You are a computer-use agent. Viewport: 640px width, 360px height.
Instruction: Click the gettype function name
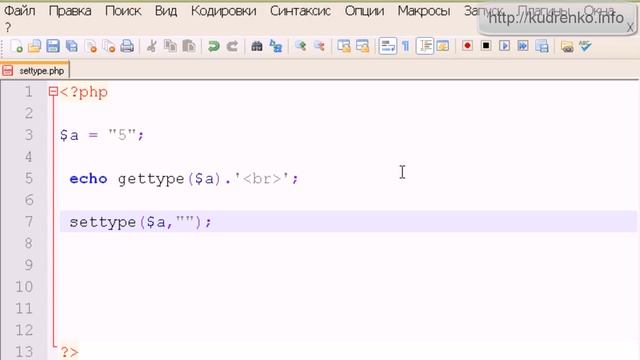click(151, 179)
